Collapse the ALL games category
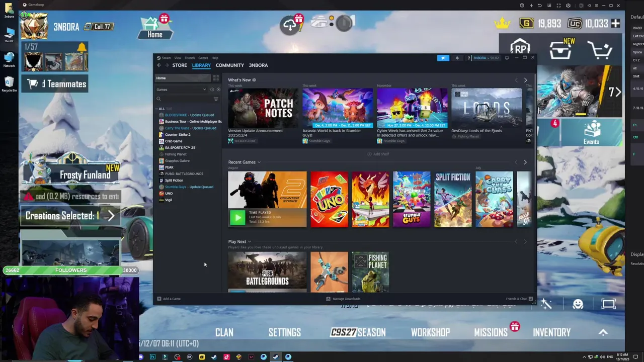644x362 pixels. coord(156,109)
